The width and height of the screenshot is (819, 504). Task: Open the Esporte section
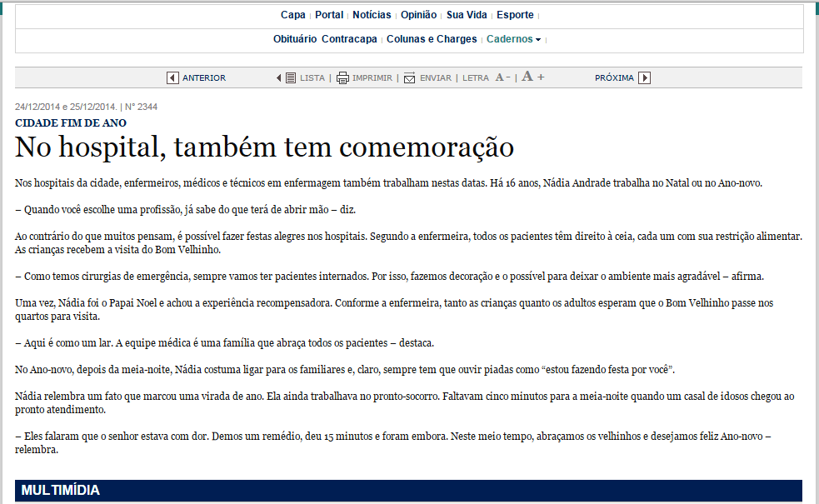(x=515, y=15)
